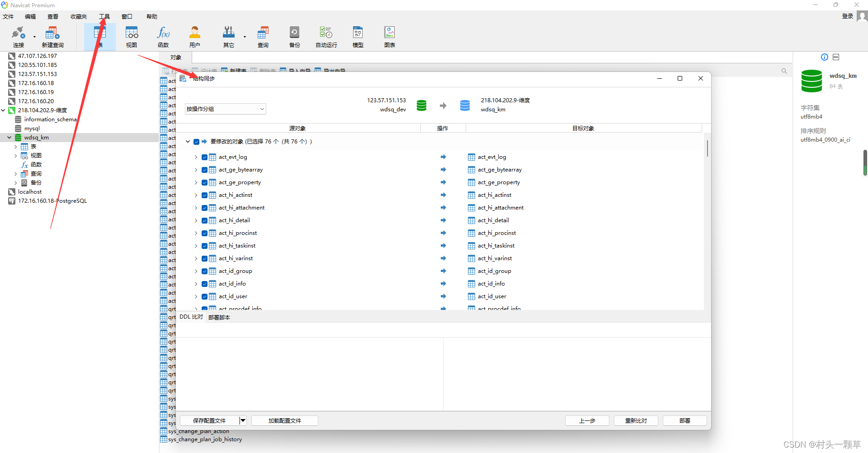Collapse the wdsq_km database node
868x453 pixels.
9,138
